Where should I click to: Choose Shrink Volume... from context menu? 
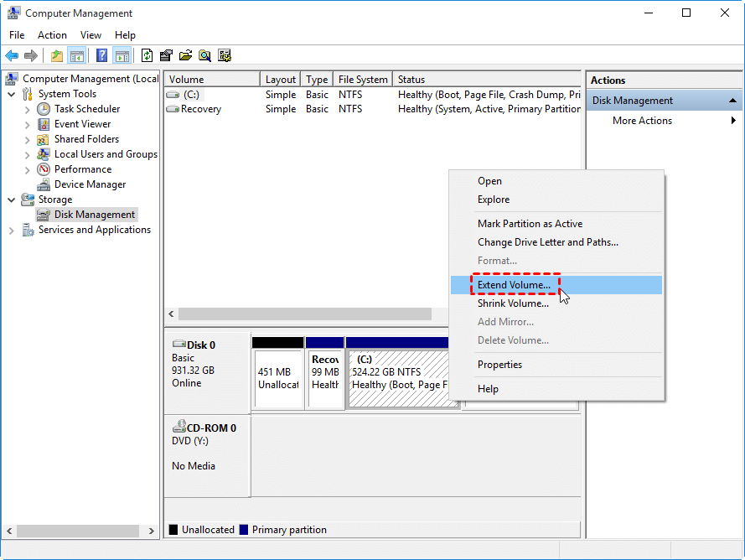(x=556, y=303)
